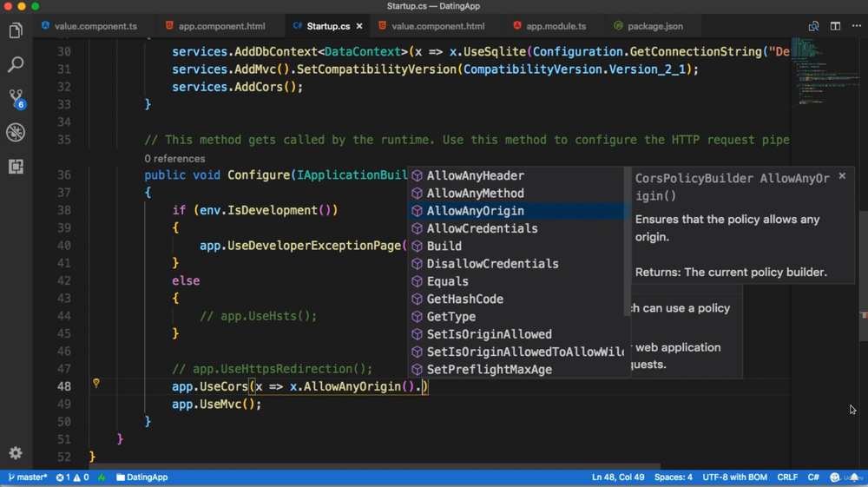Screen dimensions: 868x487
Task: Click the smiley feedback icon in status bar
Action: tap(835, 477)
